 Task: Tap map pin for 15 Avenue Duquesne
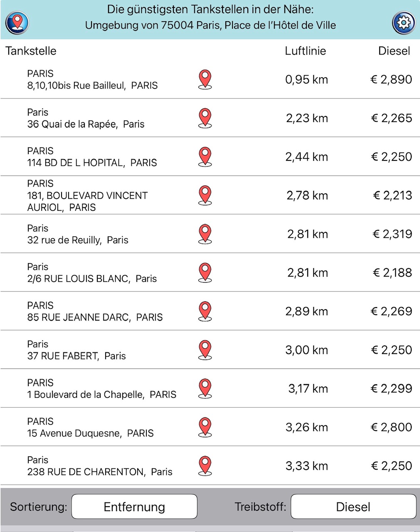coord(205,427)
